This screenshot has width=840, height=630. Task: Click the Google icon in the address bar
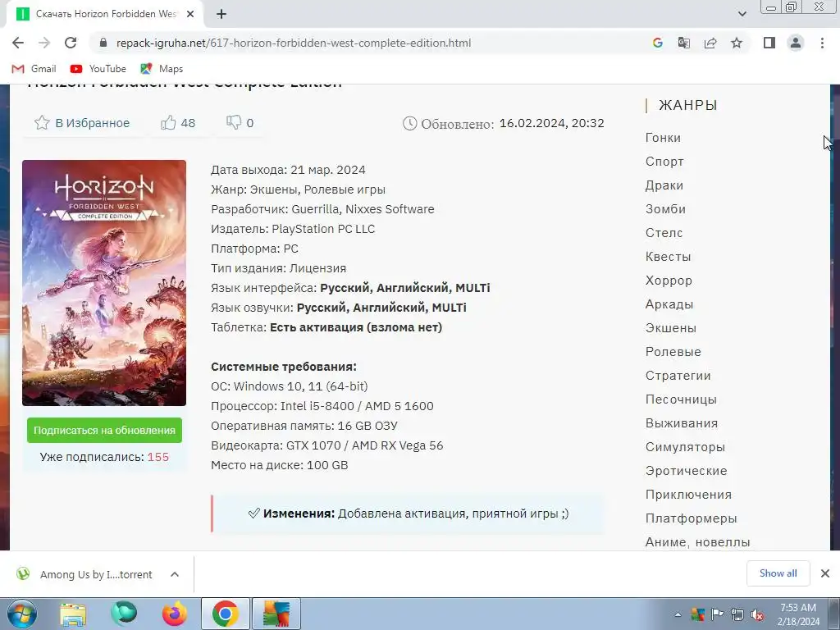click(x=657, y=43)
